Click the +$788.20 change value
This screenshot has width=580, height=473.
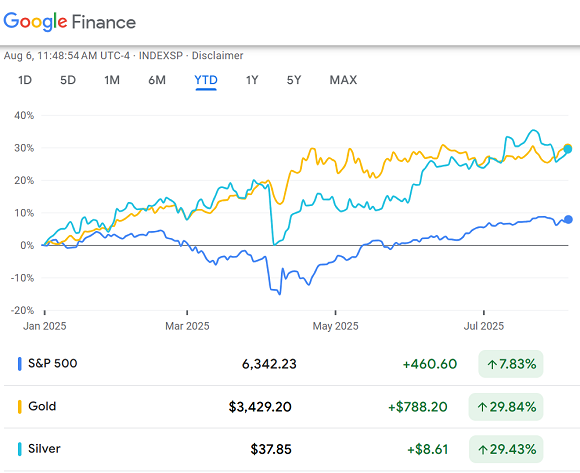point(418,407)
